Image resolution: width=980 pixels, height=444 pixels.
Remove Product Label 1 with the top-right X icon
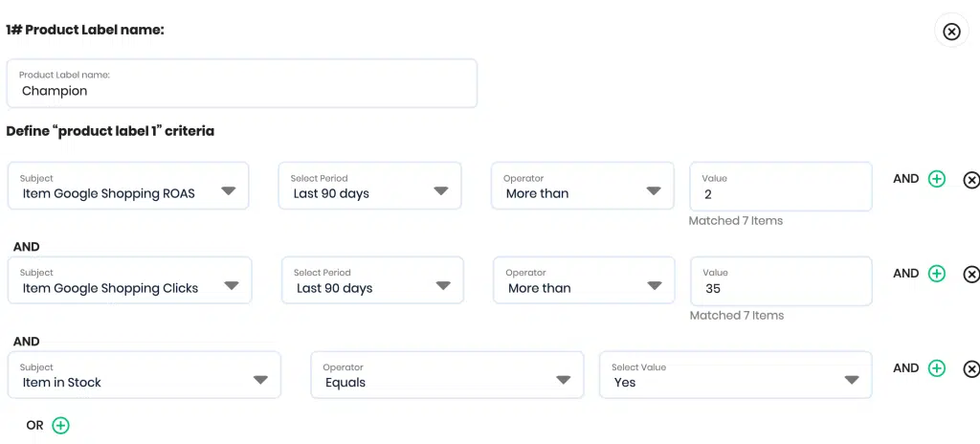[951, 32]
